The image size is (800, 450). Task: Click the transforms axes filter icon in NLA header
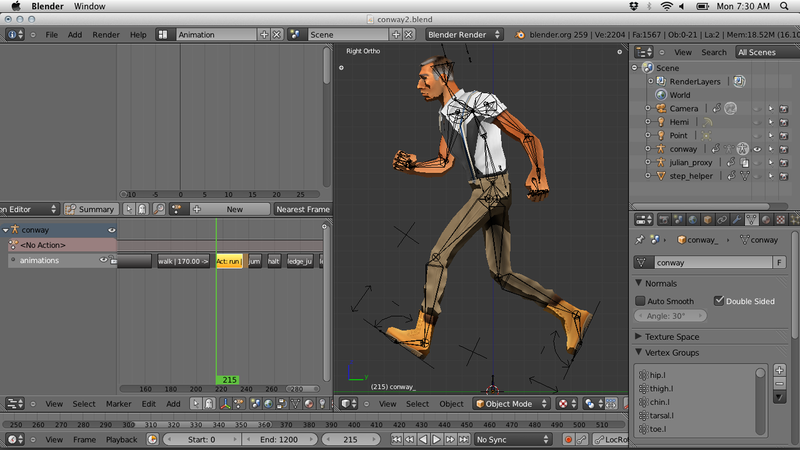pos(225,404)
